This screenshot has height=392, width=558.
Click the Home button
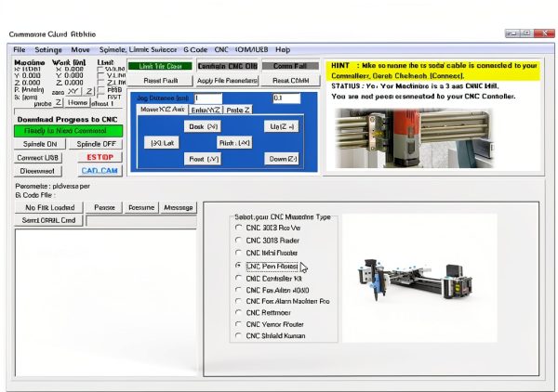(77, 103)
